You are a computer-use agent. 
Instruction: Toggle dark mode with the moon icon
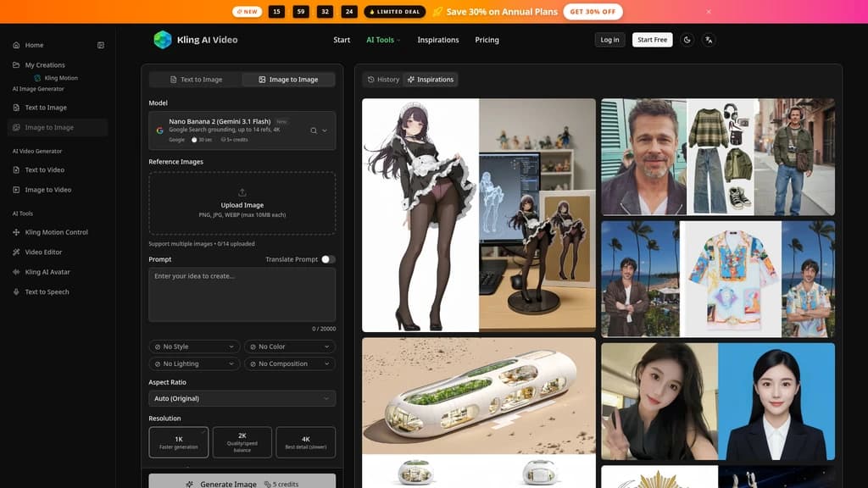[687, 40]
